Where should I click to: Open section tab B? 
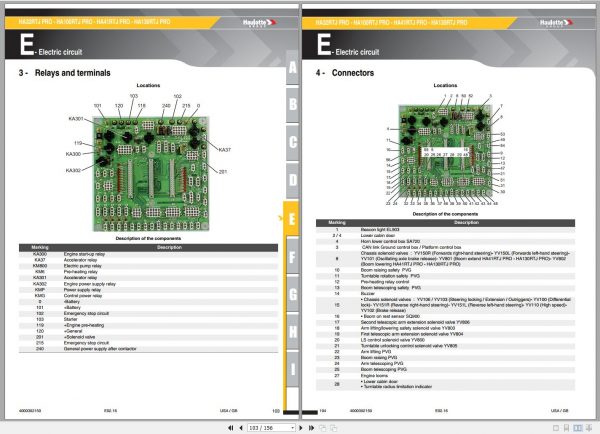tap(292, 104)
